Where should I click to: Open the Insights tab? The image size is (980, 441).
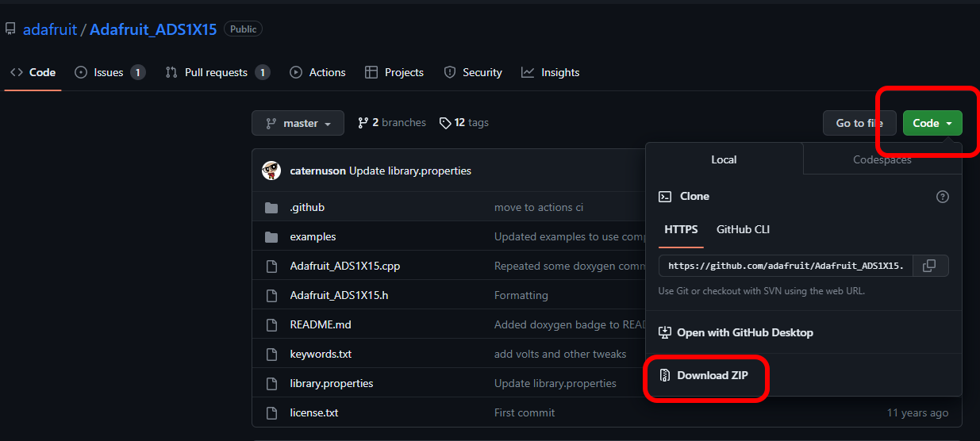tap(551, 72)
